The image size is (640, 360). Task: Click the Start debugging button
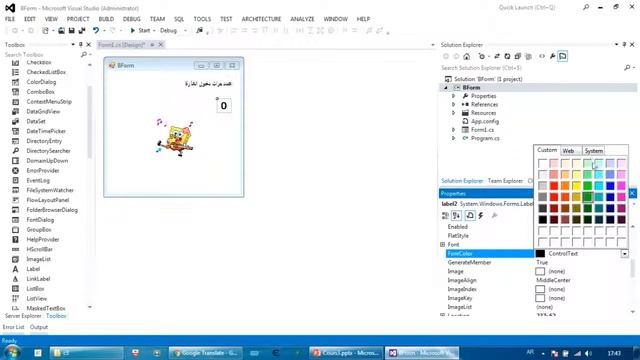tap(140, 31)
